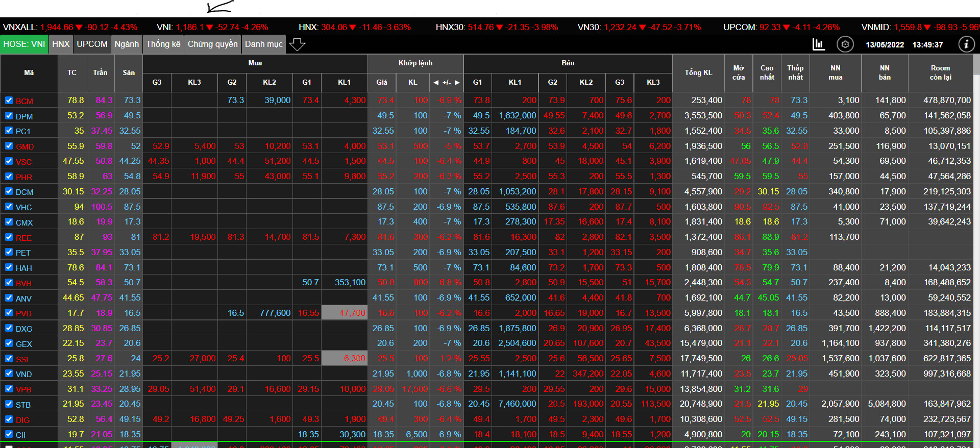Click the 20,748,900 total volume for STB
The width and height of the screenshot is (980, 448).
tap(701, 404)
